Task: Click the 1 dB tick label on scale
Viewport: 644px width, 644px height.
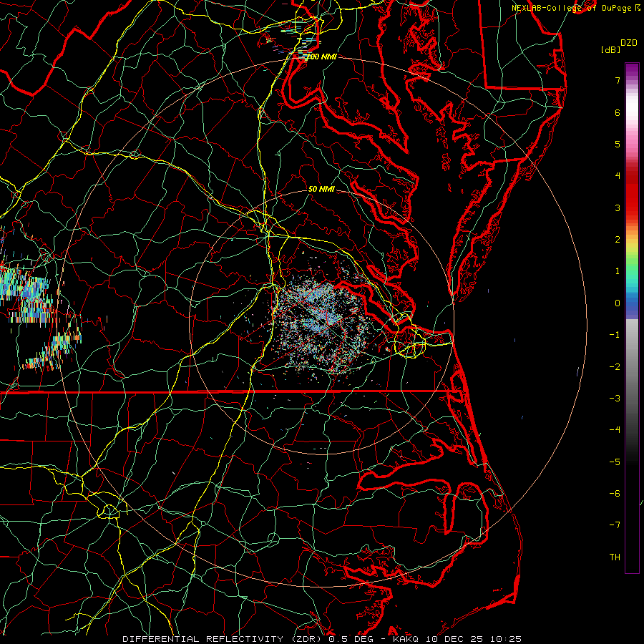Action: point(618,271)
